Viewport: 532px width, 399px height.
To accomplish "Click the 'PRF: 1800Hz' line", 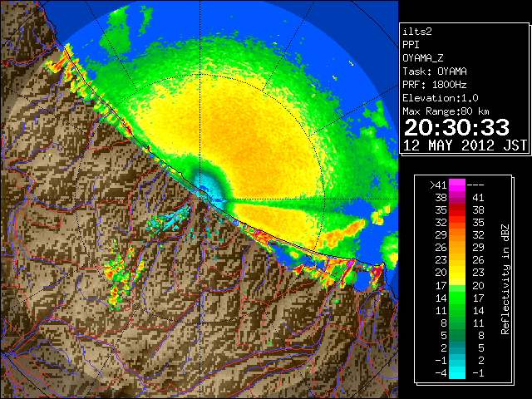I will click(435, 85).
